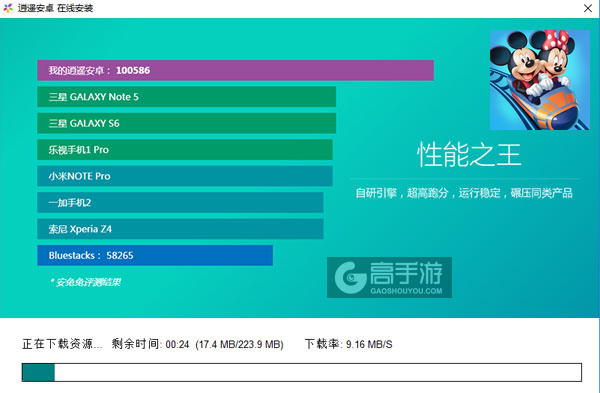Click the 性能之王 heading
Viewport: 600px width, 393px height.
[469, 155]
